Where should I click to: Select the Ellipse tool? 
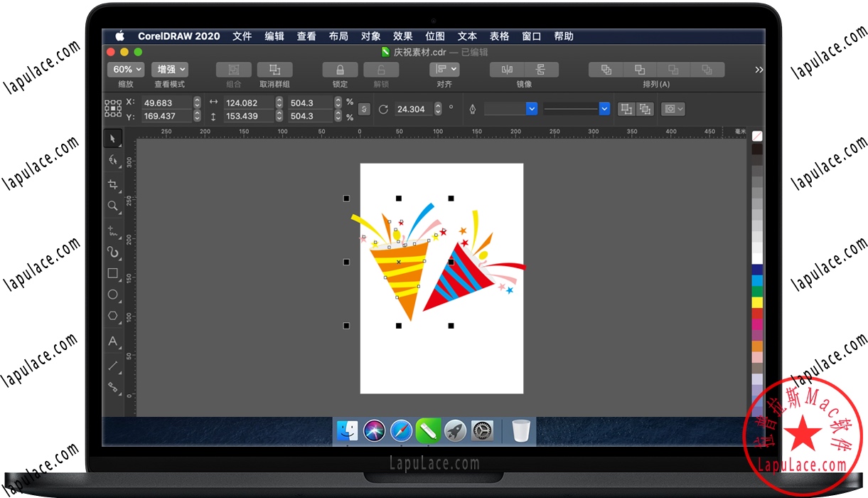click(113, 295)
